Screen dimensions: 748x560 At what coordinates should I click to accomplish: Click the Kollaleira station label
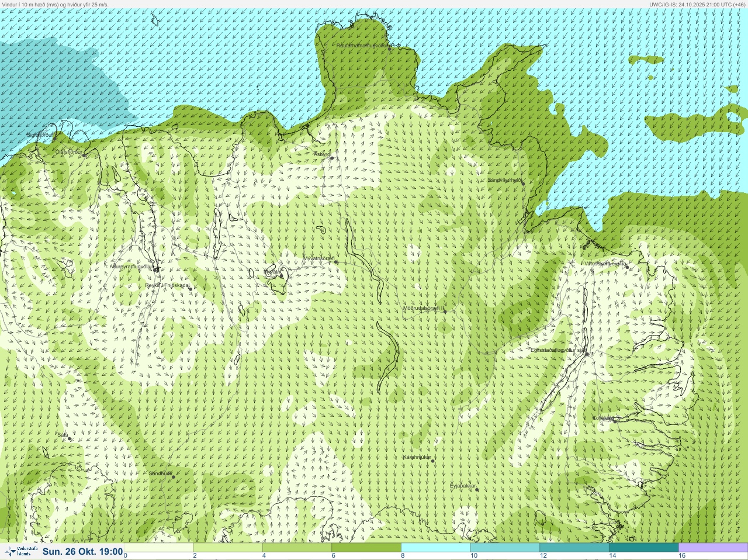(602, 418)
